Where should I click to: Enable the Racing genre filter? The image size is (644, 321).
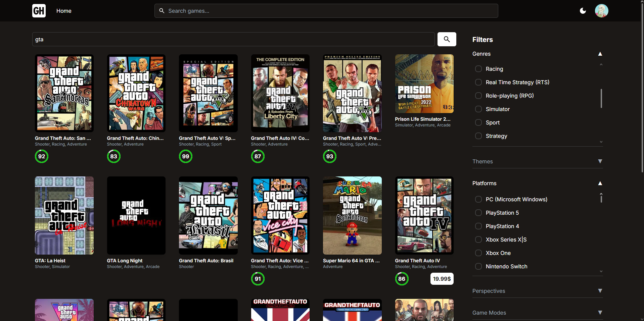coord(478,69)
